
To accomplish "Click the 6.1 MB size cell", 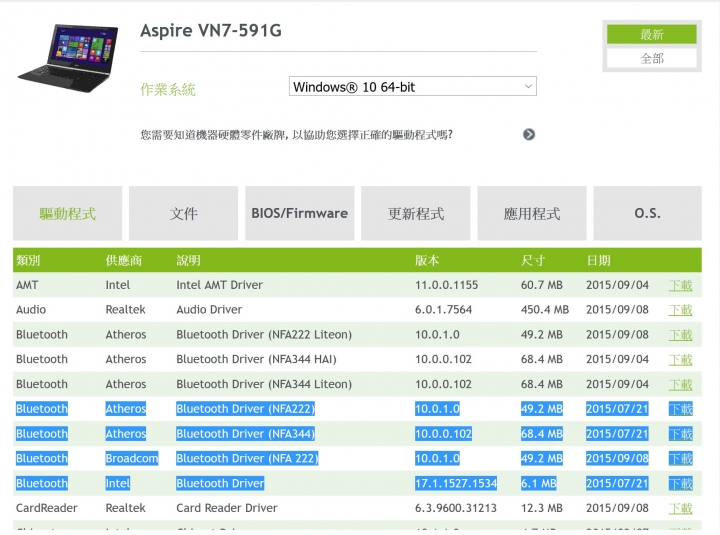I will point(538,483).
